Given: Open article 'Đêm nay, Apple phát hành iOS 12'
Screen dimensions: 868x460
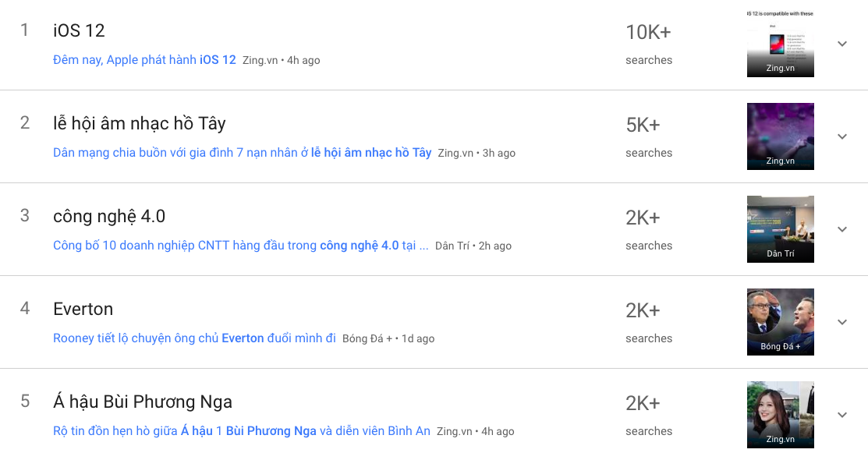Looking at the screenshot, I should [x=144, y=60].
